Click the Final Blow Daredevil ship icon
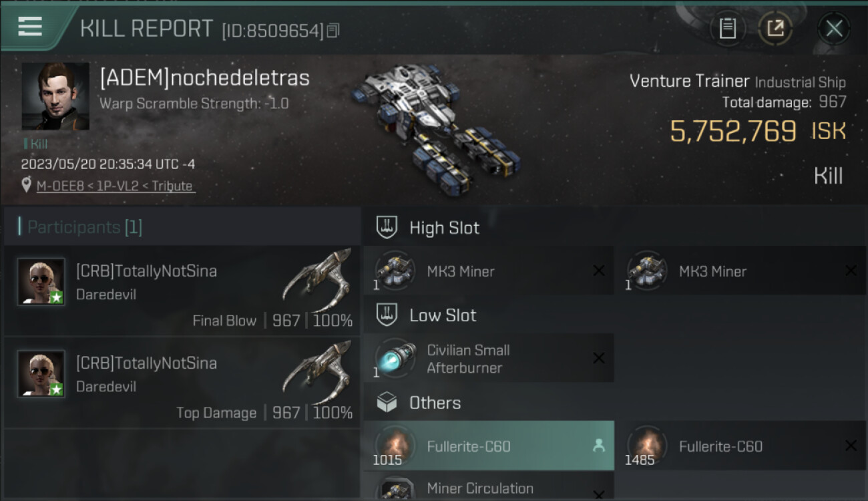Screen dimensions: 868x501 [317, 279]
